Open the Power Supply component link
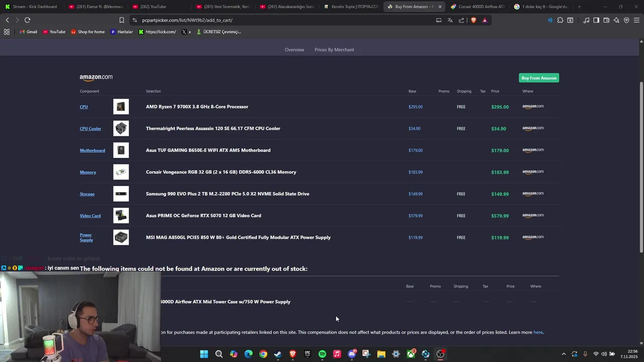This screenshot has height=362, width=644. click(86, 237)
